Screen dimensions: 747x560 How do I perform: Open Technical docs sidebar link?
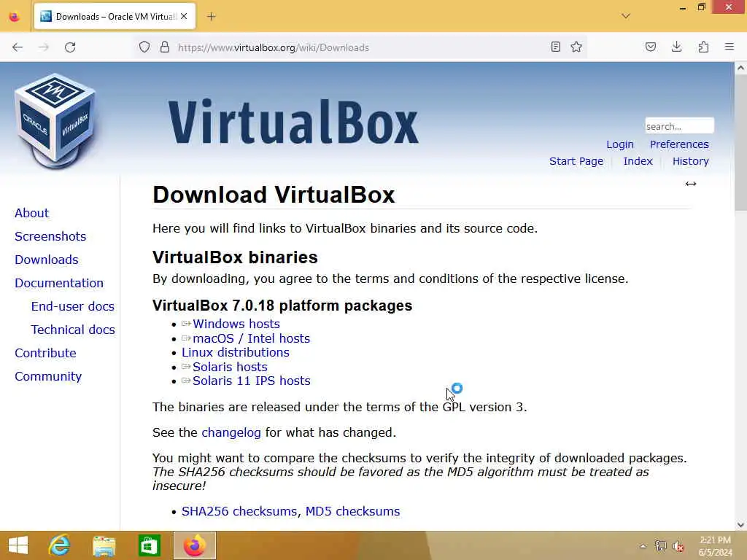73,330
